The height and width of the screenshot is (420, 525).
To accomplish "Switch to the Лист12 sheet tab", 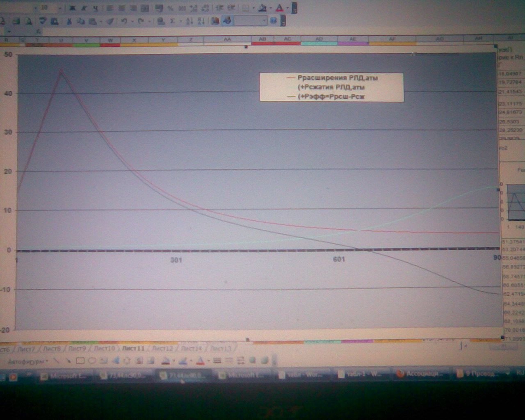I will tap(162, 349).
